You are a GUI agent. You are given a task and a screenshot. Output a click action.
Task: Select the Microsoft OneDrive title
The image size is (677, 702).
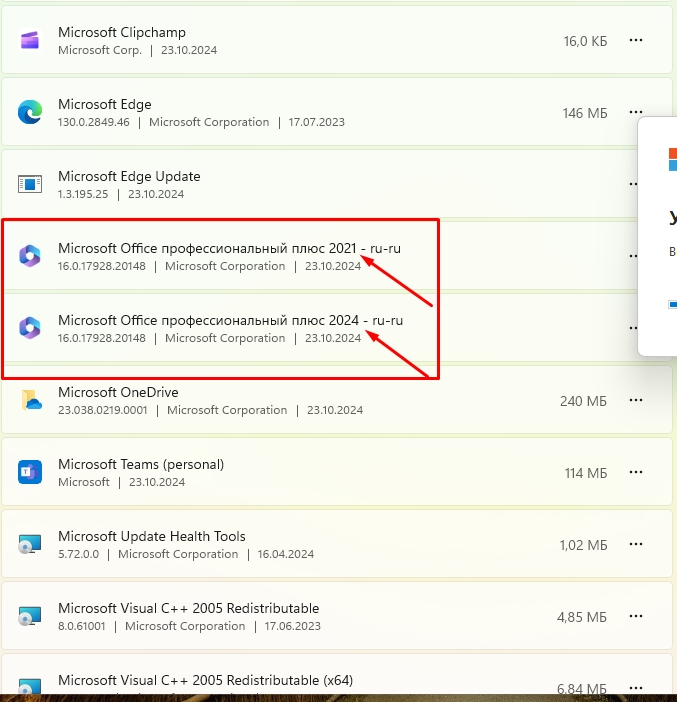118,392
